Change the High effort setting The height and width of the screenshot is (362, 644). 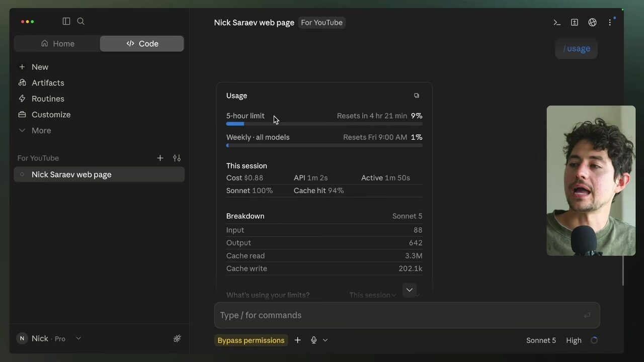tap(574, 340)
